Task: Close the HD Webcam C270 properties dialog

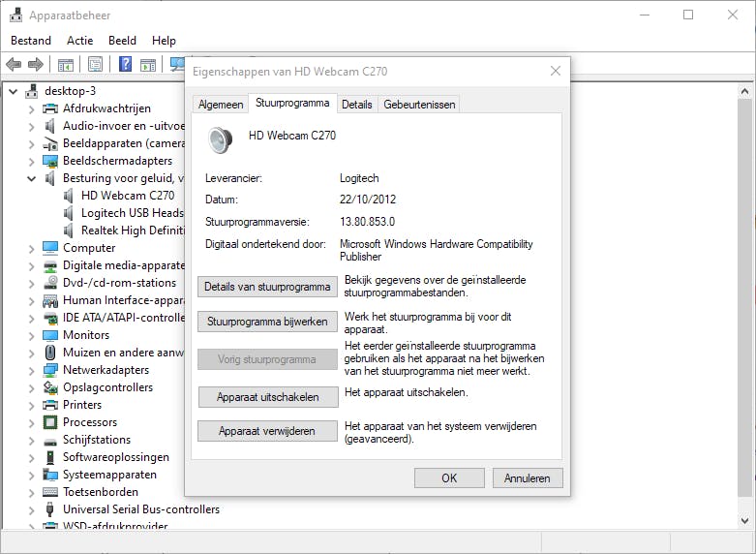Action: click(556, 71)
